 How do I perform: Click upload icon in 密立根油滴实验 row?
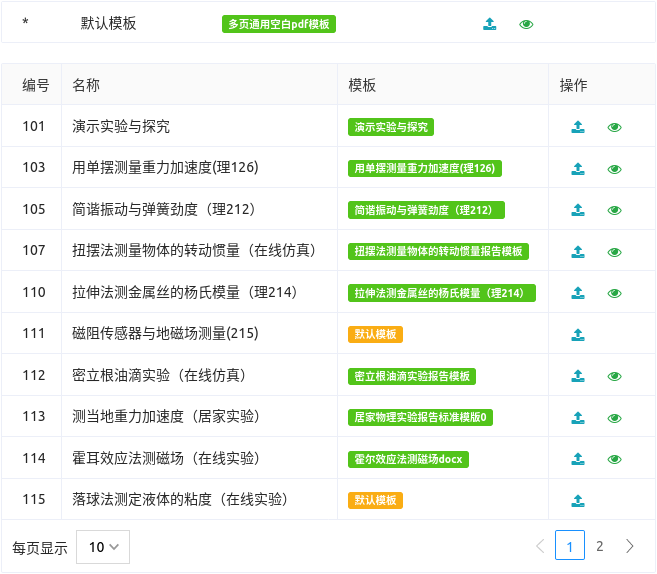(578, 376)
